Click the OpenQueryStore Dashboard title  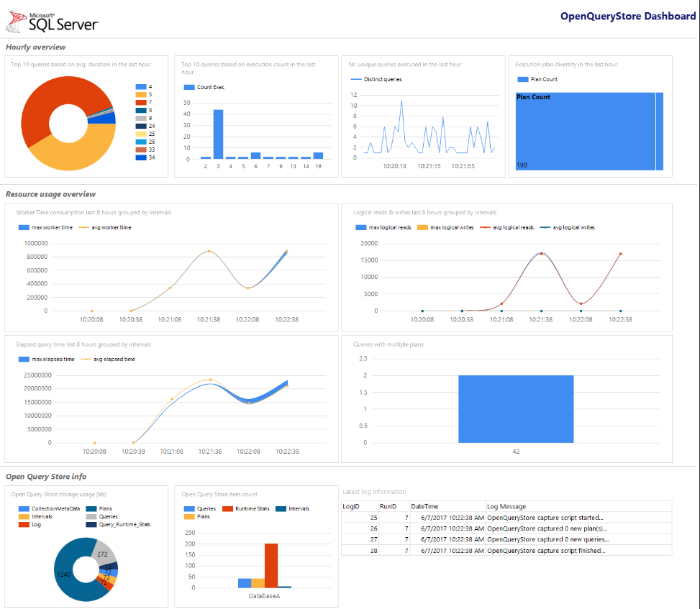click(627, 16)
